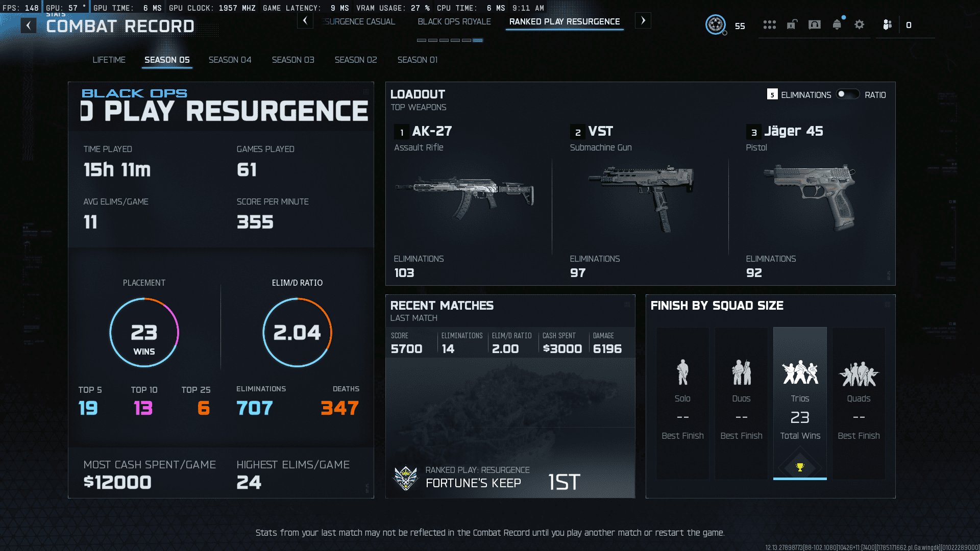
Task: Switch to the Season 04 tab
Action: pyautogui.click(x=230, y=60)
